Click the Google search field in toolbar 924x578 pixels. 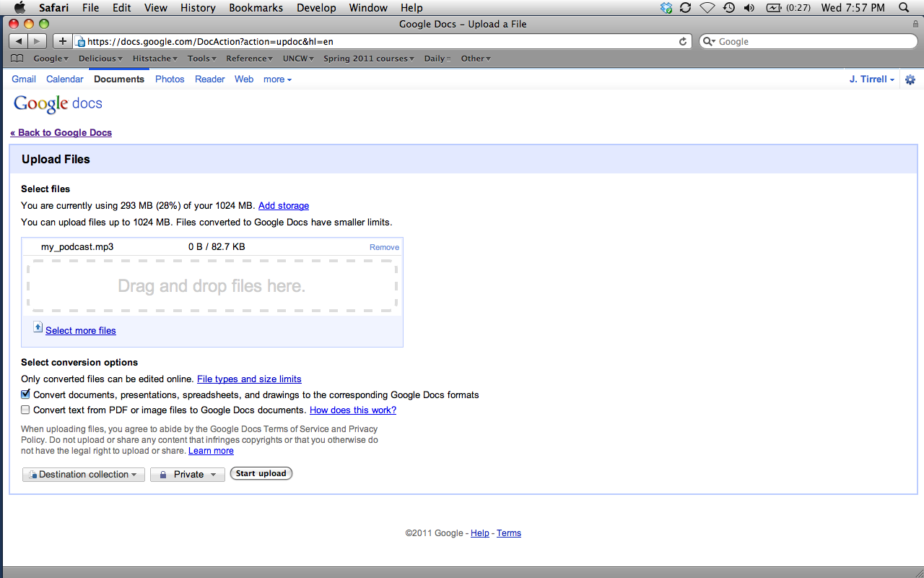coord(808,41)
